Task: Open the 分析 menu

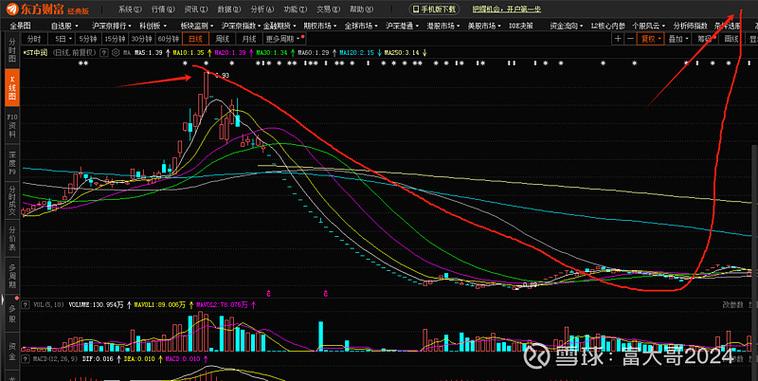Action: 262,9
